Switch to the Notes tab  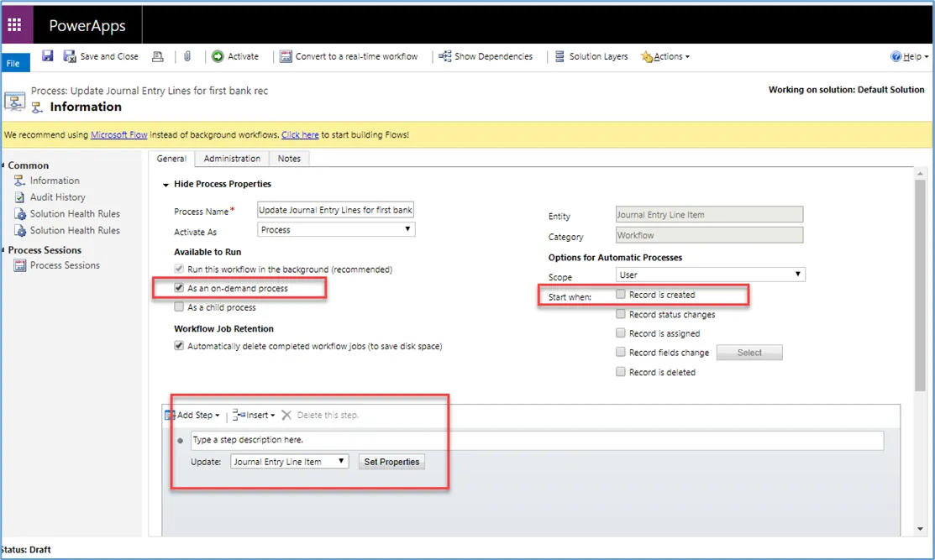point(289,159)
